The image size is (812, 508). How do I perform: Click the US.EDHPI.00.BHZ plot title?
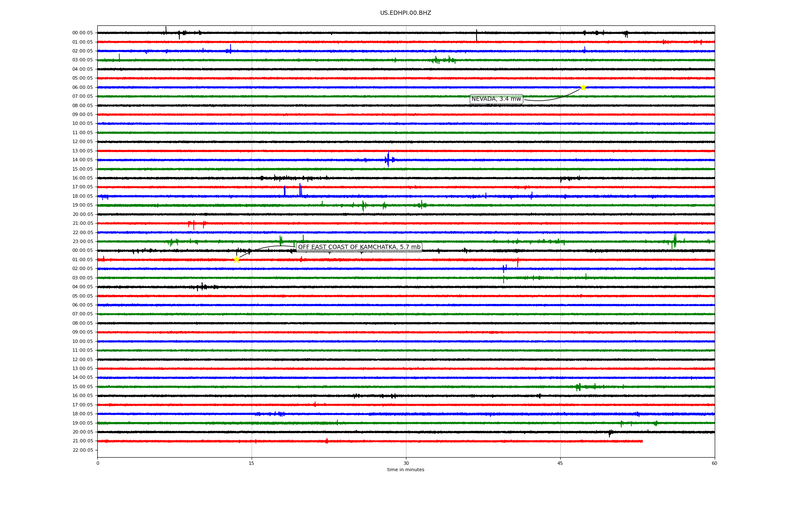pos(406,13)
